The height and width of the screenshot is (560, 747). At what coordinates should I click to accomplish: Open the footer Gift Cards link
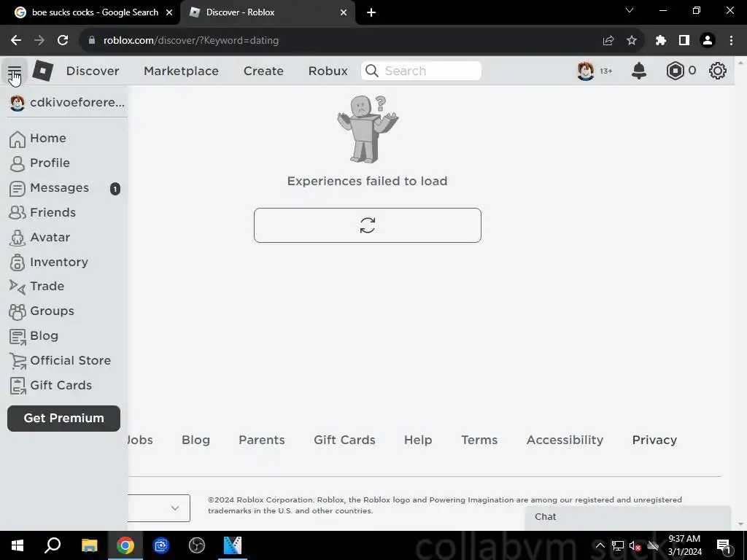[344, 440]
